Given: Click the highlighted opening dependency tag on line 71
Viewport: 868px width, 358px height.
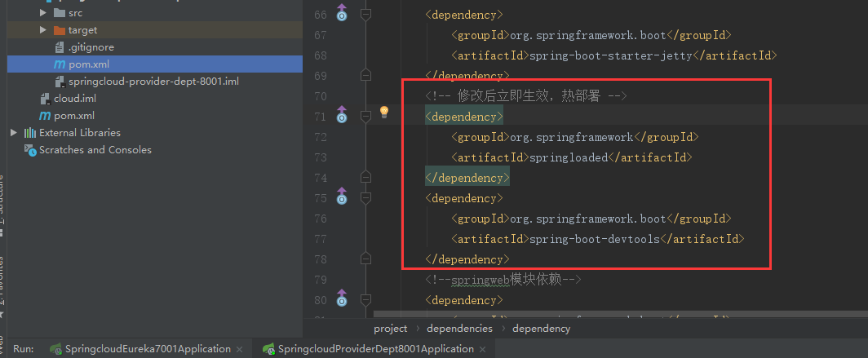Looking at the screenshot, I should click(x=464, y=117).
